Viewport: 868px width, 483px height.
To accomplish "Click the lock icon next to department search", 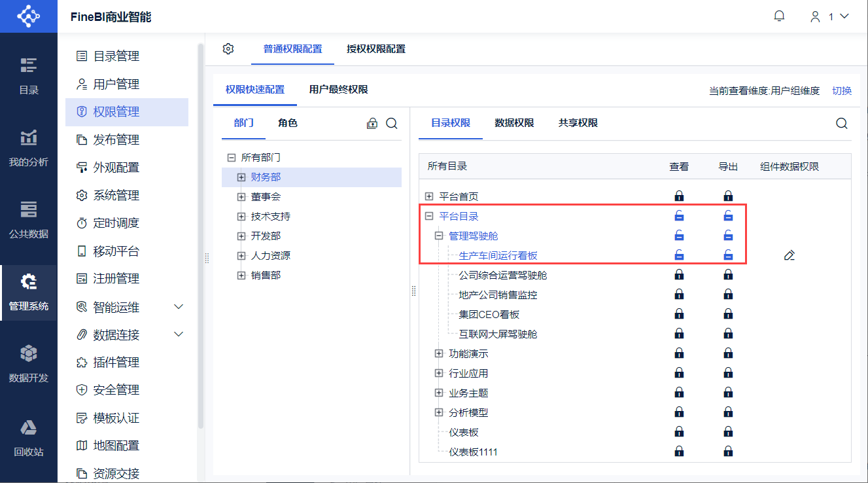I will [372, 124].
